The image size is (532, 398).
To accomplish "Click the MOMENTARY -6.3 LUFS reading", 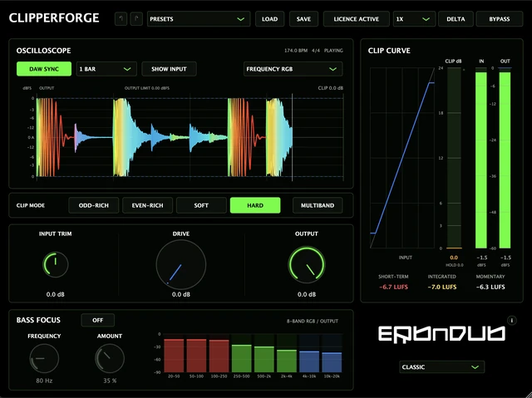I will point(490,287).
